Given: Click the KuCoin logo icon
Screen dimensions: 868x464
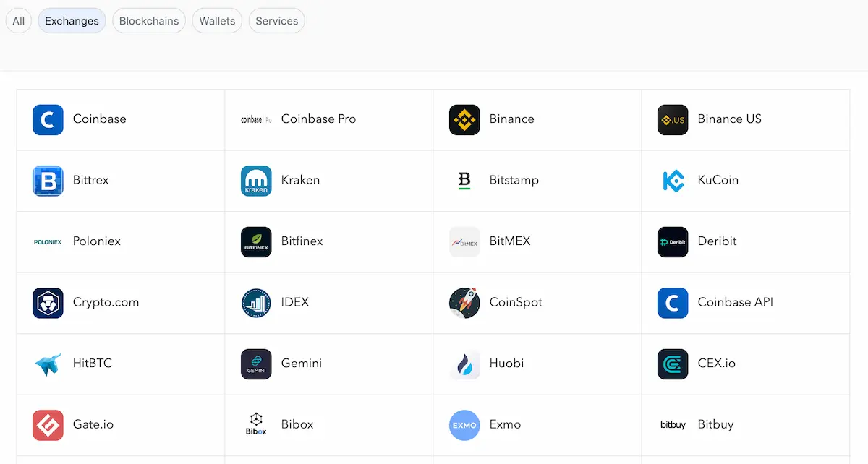Looking at the screenshot, I should coord(673,181).
